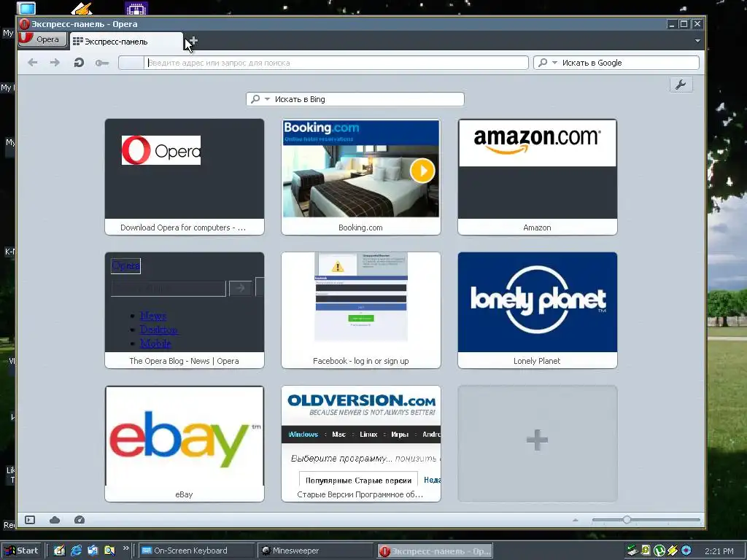Click the password wand key icon
The width and height of the screenshot is (747, 560).
[x=101, y=63]
